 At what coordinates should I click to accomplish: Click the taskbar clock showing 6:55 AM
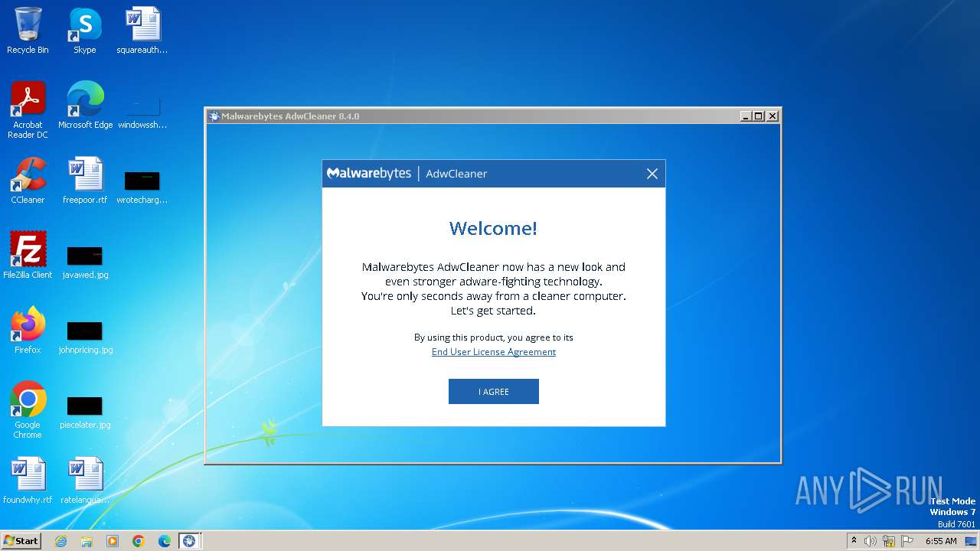[x=941, y=541]
